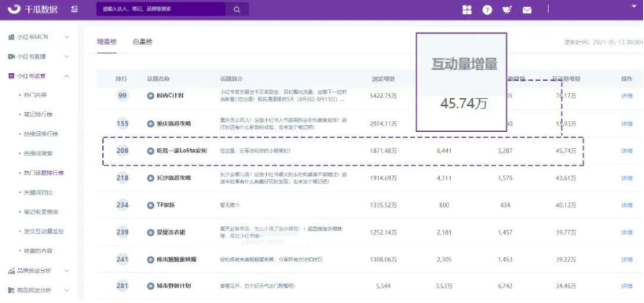Expand the 小红书MCN sidebar section chevron
The image size is (644, 303).
tap(67, 37)
